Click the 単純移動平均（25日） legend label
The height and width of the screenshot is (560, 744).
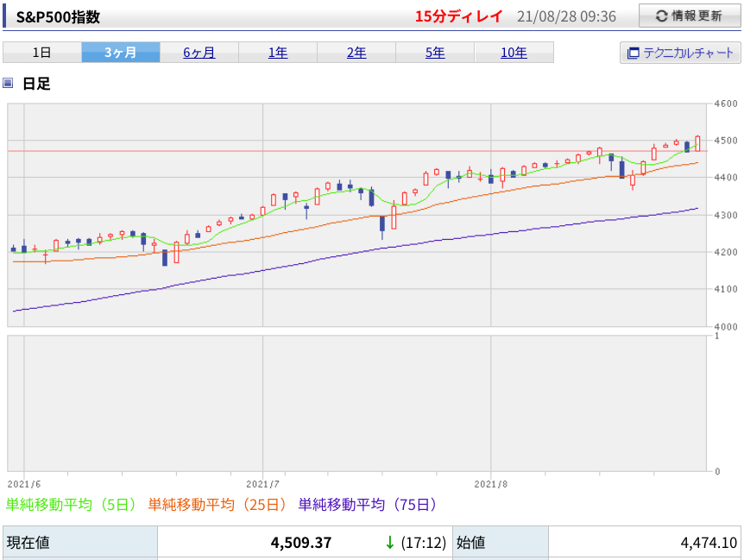coord(217,504)
